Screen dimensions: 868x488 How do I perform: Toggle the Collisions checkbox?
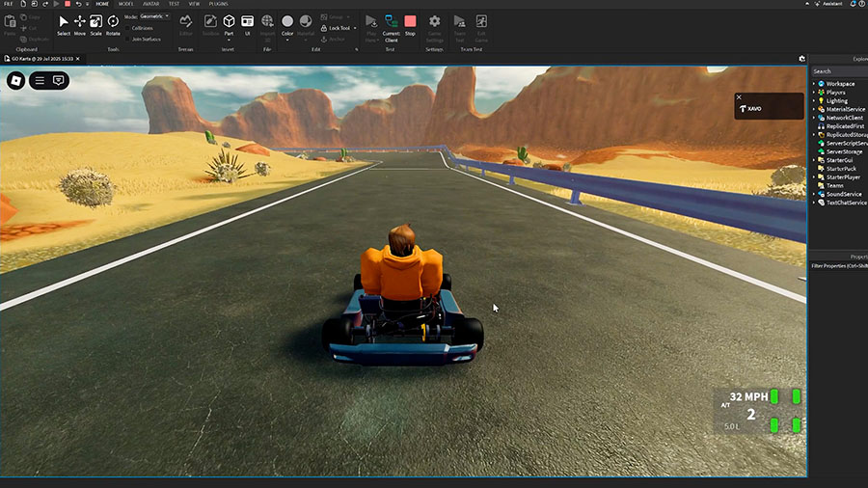coord(128,28)
